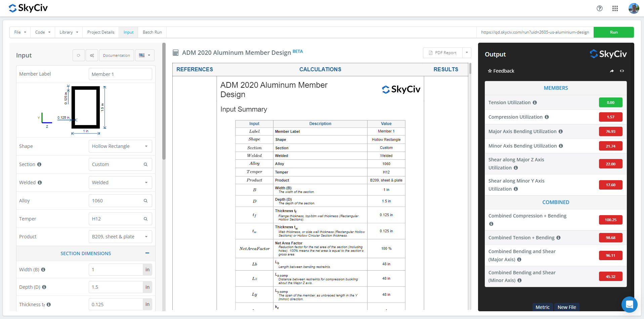This screenshot has height=319, width=644.
Task: Click the Width (B) input field
Action: coord(116,270)
